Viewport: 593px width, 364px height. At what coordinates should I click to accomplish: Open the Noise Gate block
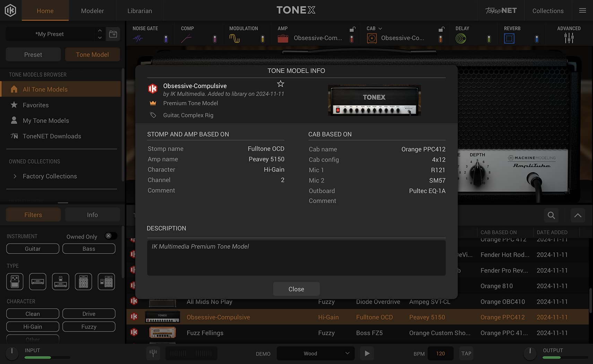click(138, 38)
